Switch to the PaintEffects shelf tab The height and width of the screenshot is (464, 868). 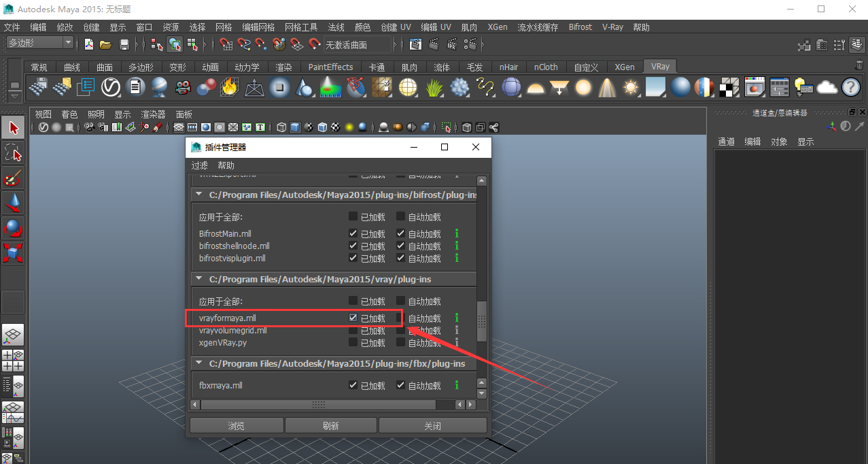[x=330, y=67]
